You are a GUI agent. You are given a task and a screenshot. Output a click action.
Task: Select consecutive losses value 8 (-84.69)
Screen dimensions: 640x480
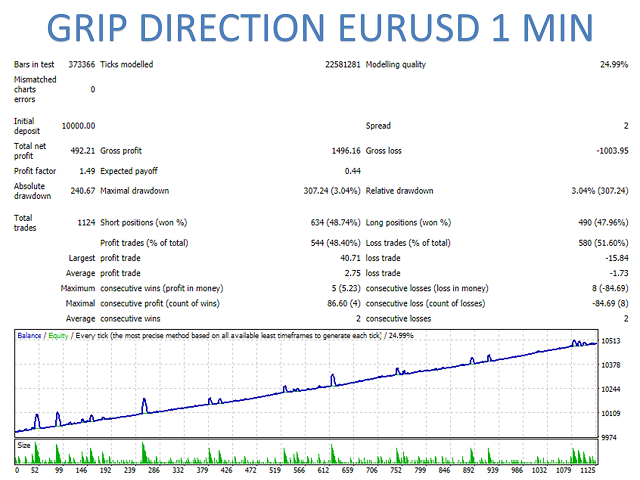(610, 288)
